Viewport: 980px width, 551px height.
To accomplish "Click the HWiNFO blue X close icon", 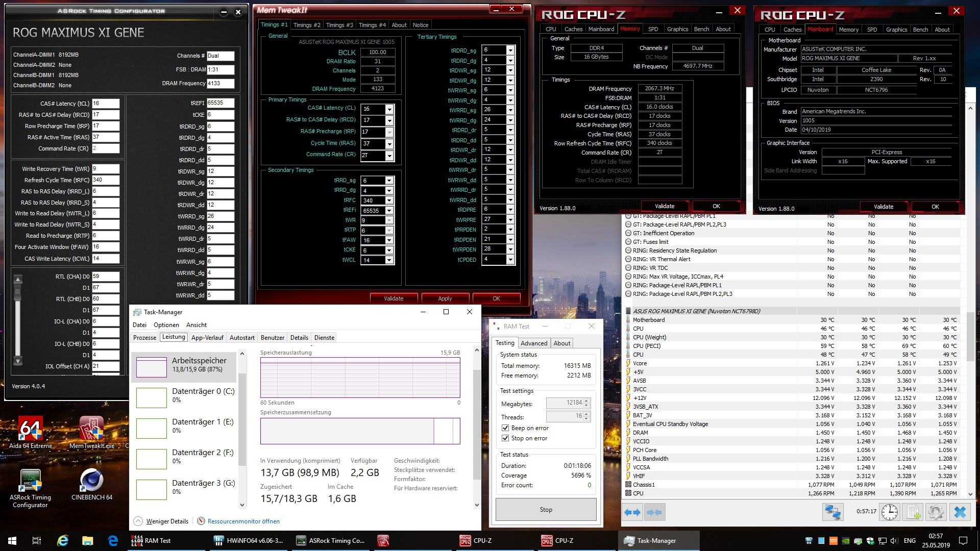I will pyautogui.click(x=960, y=512).
